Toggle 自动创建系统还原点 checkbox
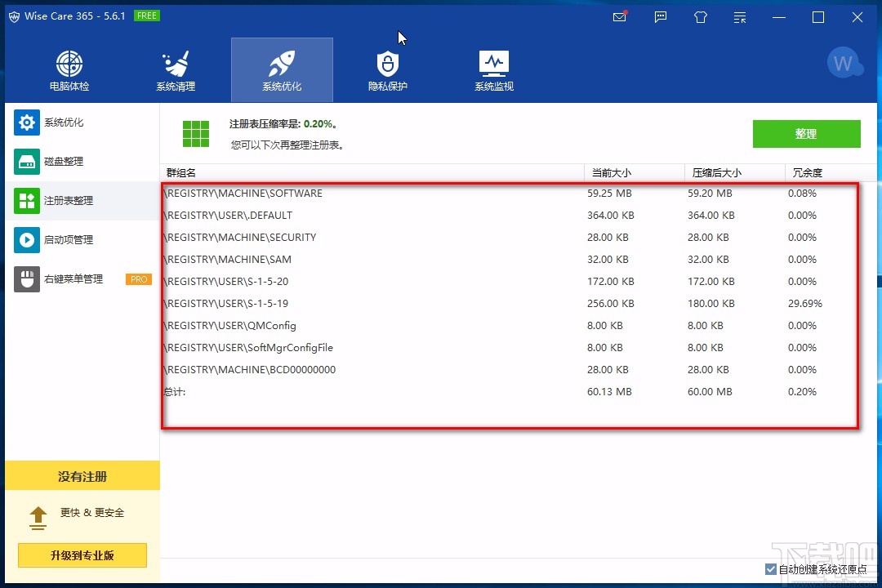The width and height of the screenshot is (882, 588). [771, 569]
